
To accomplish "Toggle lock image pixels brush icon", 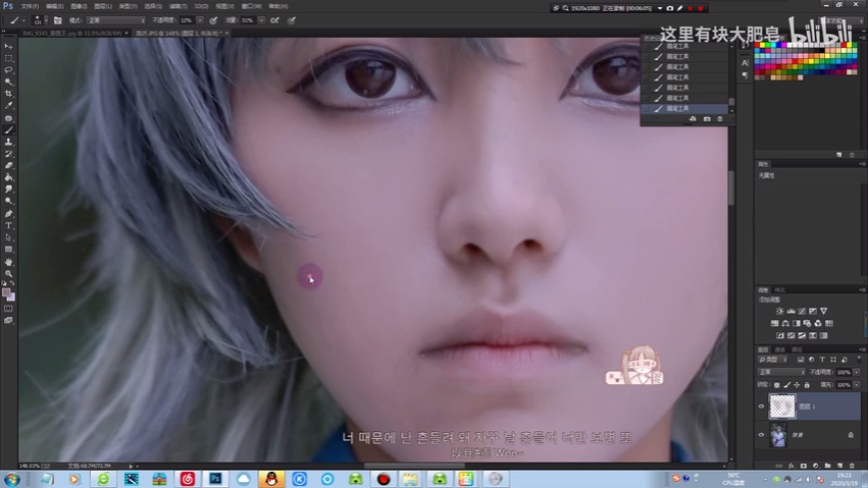I will tap(787, 385).
